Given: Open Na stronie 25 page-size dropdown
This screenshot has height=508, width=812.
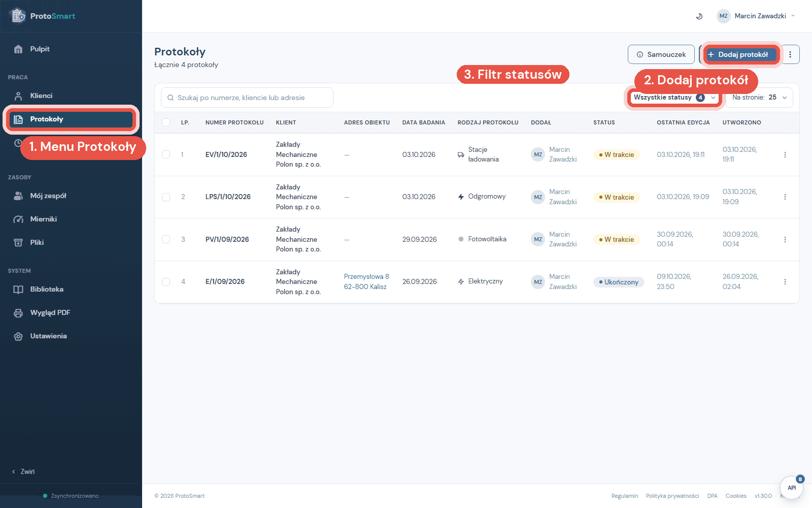Looking at the screenshot, I should point(759,98).
